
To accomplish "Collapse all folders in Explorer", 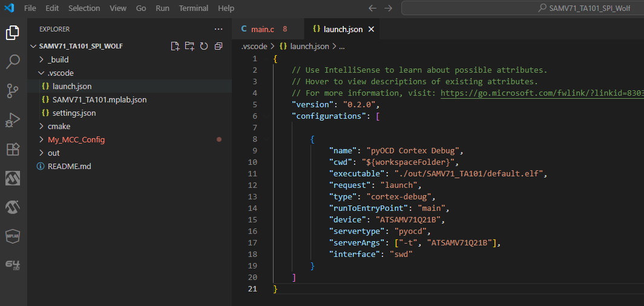I will [x=218, y=46].
